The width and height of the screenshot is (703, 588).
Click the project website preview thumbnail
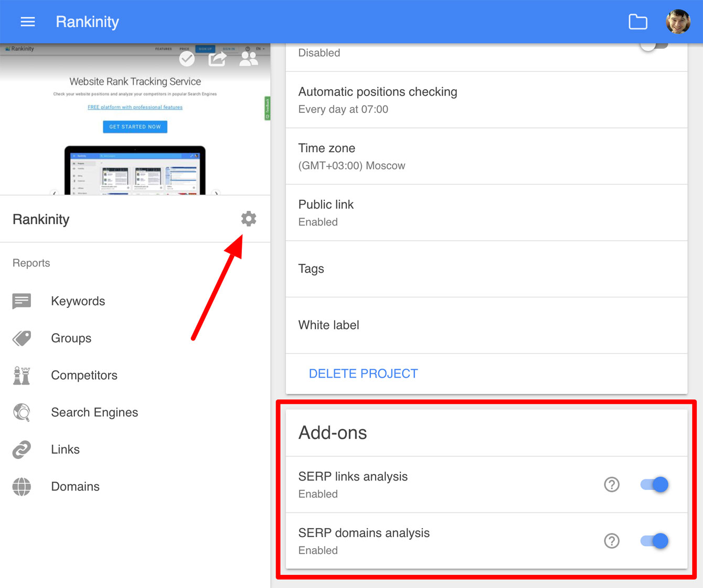135,119
